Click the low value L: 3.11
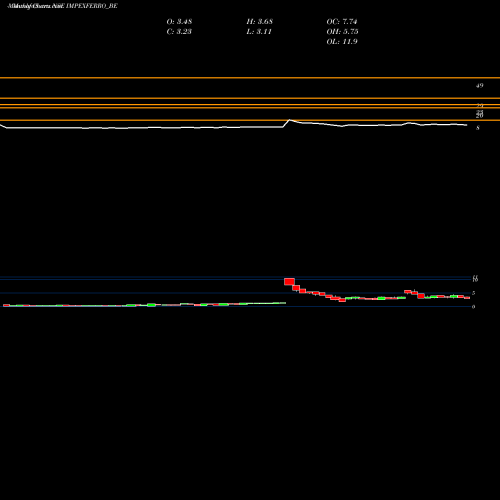500x500 pixels. coord(259,32)
